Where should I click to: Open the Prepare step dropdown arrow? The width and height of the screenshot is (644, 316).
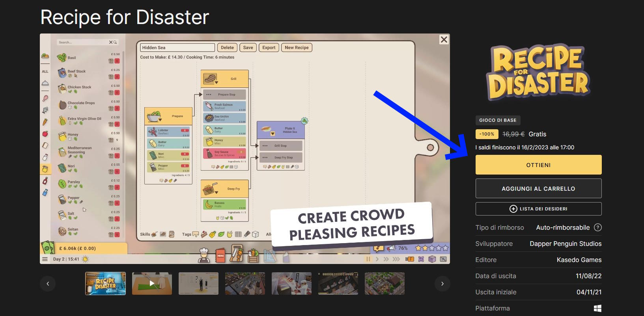(x=160, y=120)
